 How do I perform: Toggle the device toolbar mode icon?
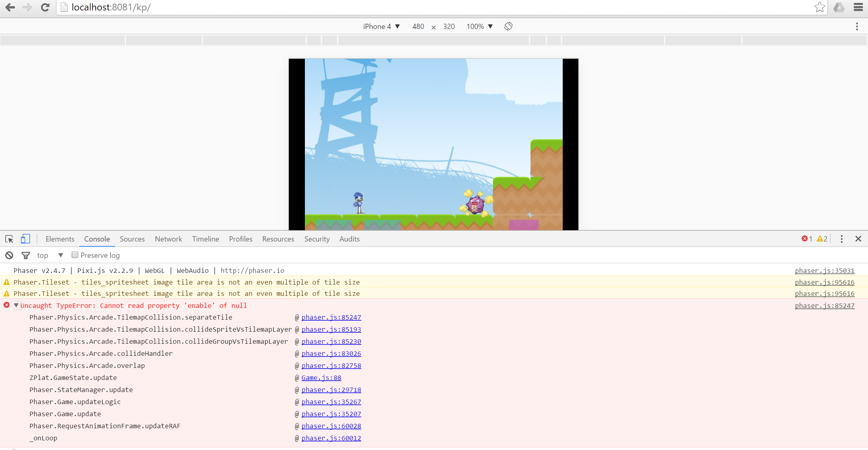[x=25, y=239]
